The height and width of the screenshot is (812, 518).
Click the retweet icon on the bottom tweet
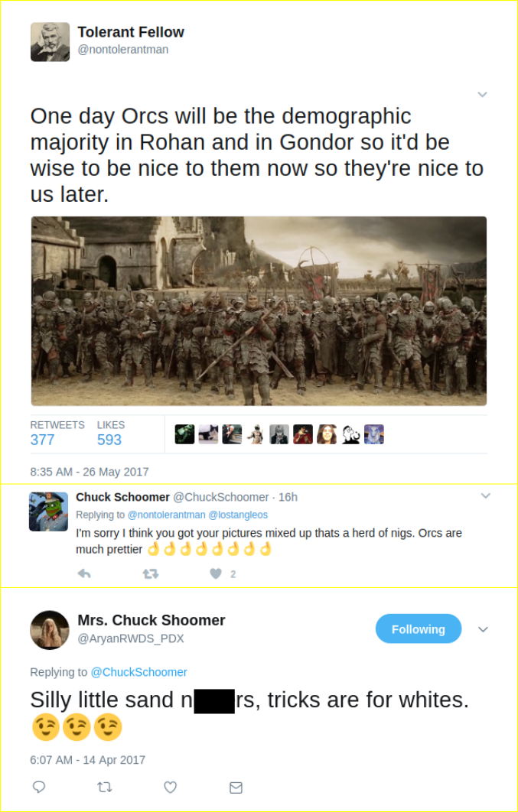click(x=105, y=787)
